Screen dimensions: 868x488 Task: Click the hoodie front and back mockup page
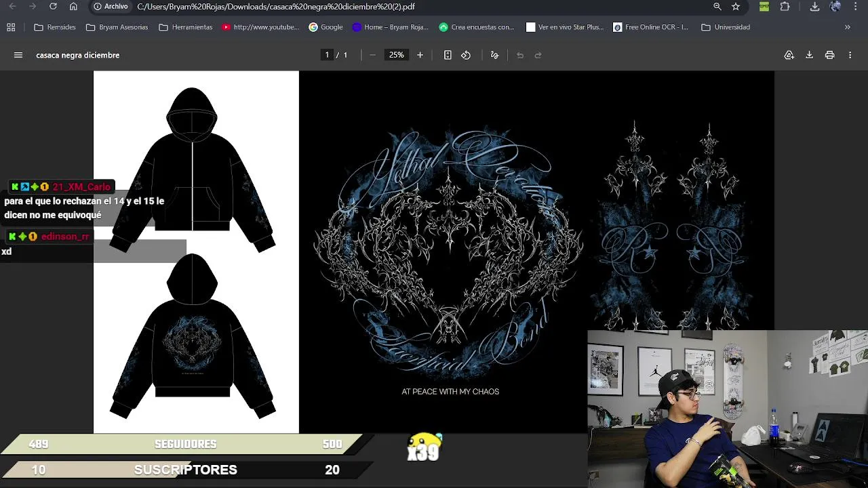[x=196, y=252]
